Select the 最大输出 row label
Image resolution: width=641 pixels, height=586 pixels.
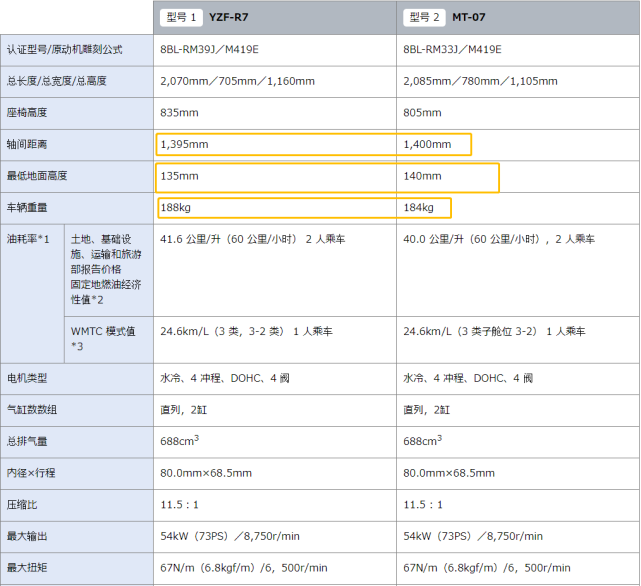(27, 536)
